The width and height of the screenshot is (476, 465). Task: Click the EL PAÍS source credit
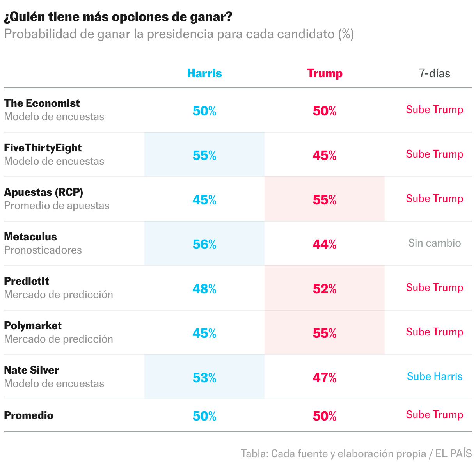pyautogui.click(x=453, y=454)
